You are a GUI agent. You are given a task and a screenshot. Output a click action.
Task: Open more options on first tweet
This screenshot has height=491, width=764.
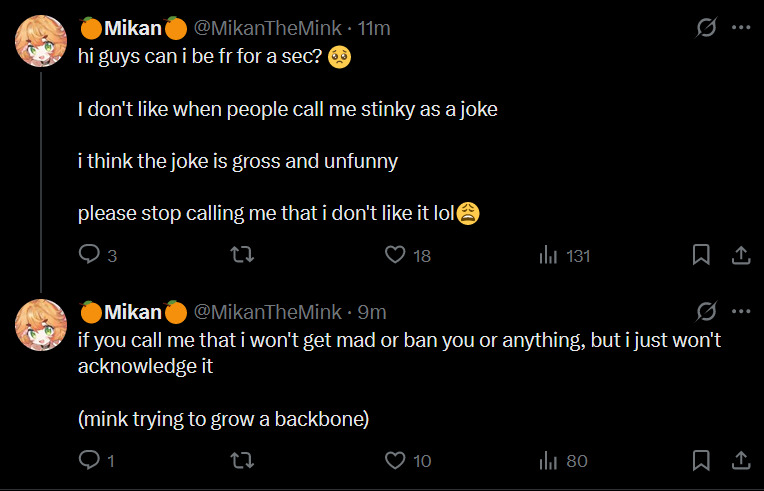click(x=741, y=28)
